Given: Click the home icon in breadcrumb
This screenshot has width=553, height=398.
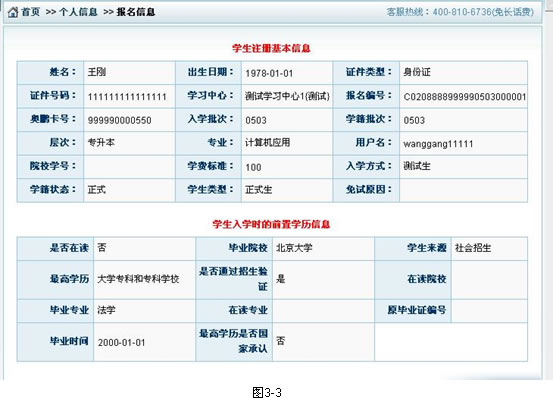Looking at the screenshot, I should tap(13, 12).
